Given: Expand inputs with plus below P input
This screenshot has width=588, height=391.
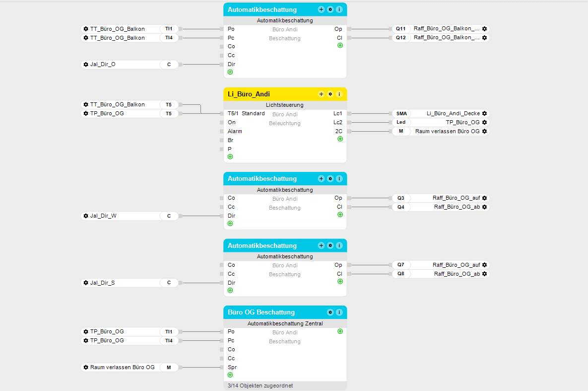Looking at the screenshot, I should (230, 156).
